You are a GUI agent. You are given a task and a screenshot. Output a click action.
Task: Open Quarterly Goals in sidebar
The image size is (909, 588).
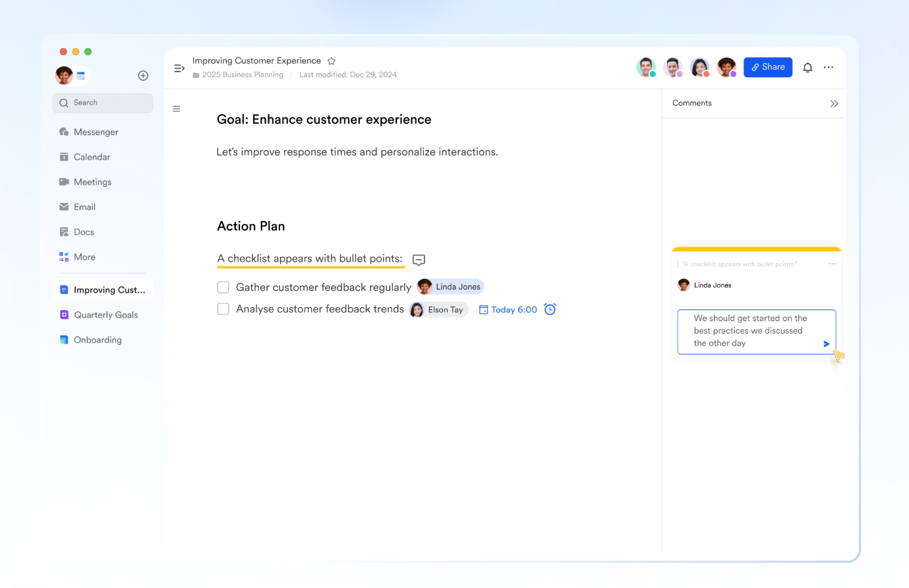[103, 315]
